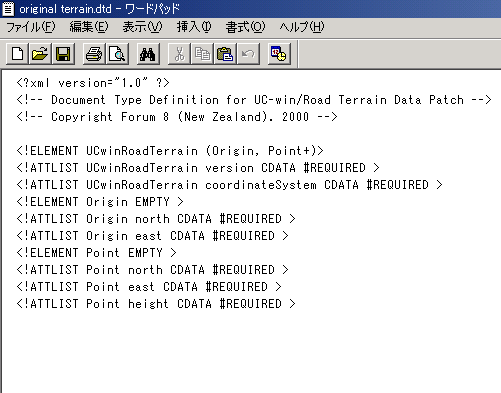The image size is (501, 393).
Task: Open the 表示(V) menu
Action: point(142,27)
